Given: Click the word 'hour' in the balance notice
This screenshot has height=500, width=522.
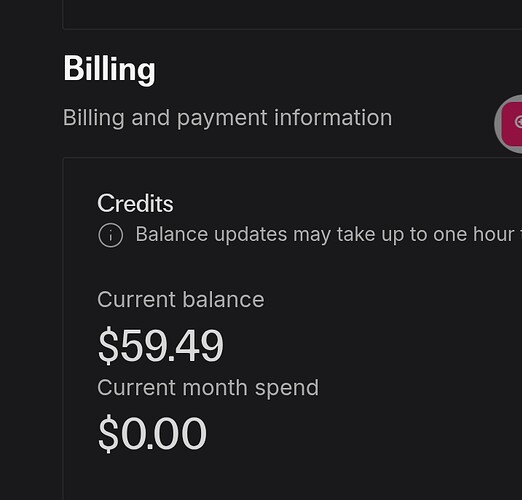Looking at the screenshot, I should tap(493, 235).
